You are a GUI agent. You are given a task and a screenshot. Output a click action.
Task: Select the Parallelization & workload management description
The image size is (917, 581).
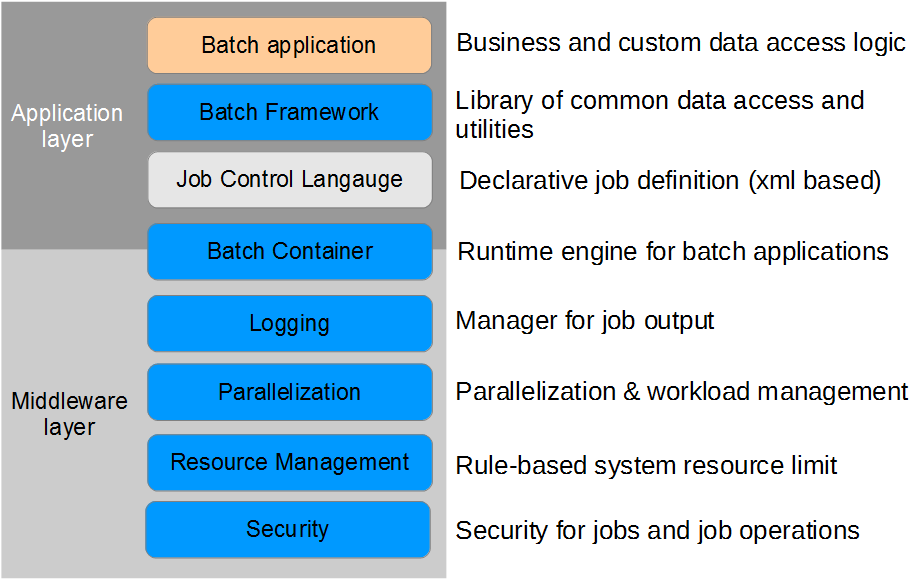pos(682,391)
